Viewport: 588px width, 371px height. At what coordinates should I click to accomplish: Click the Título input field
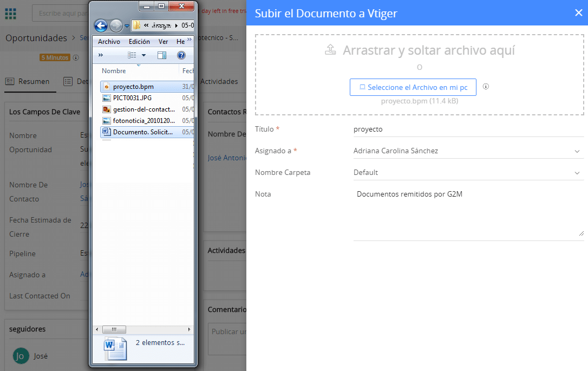pos(468,129)
